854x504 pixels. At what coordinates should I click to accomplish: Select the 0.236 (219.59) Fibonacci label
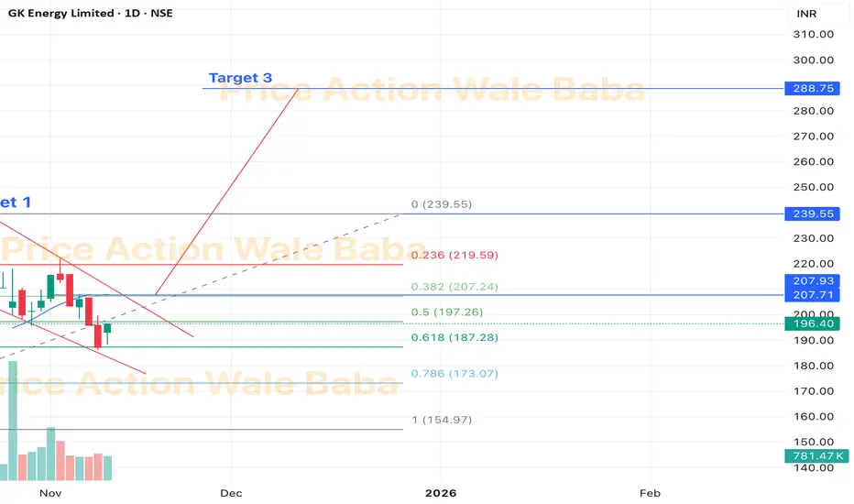point(454,256)
